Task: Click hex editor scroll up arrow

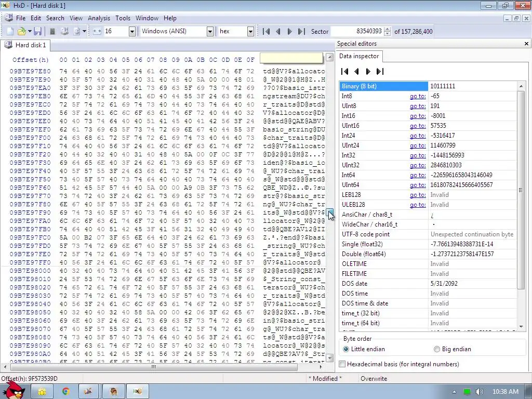Action: pos(330,57)
